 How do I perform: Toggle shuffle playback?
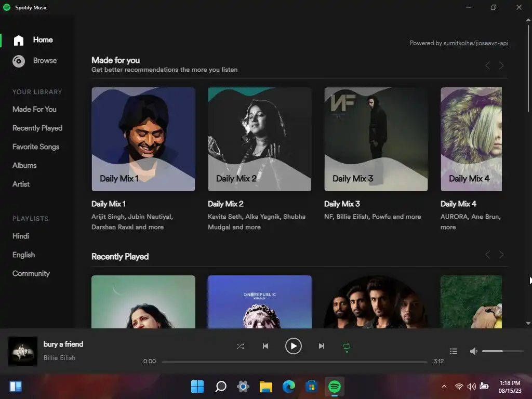coord(240,346)
